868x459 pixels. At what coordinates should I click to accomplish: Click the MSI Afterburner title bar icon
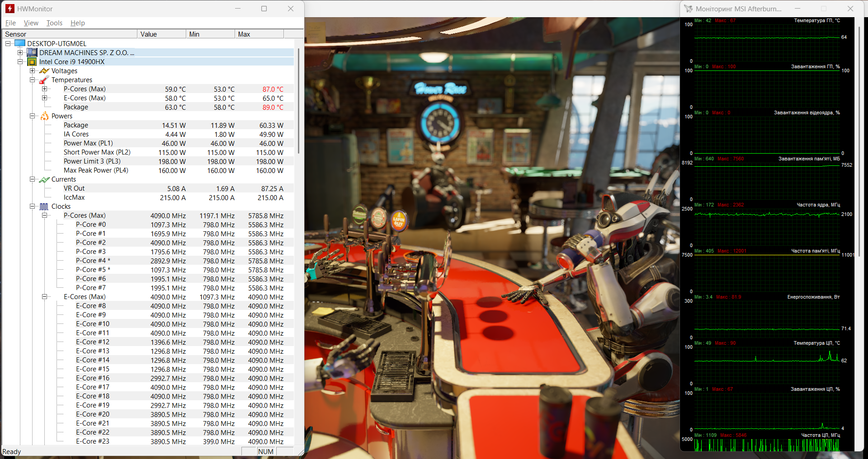point(688,9)
